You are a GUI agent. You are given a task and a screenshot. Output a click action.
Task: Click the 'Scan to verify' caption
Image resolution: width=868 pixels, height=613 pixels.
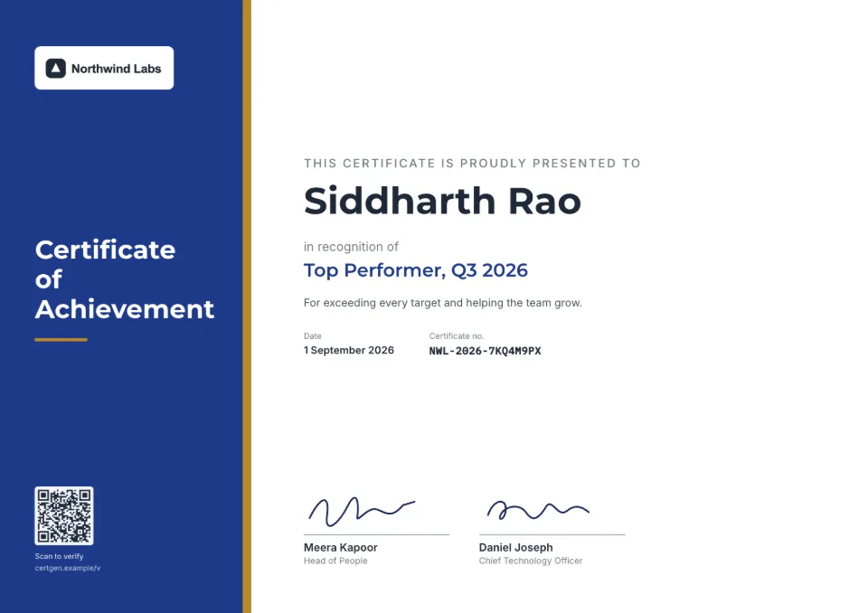tap(59, 556)
